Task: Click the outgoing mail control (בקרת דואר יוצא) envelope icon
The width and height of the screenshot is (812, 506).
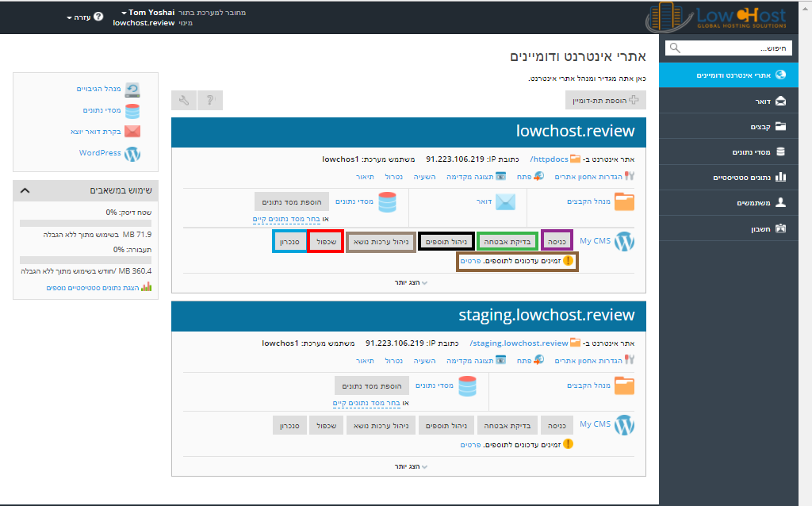Action: click(x=132, y=132)
